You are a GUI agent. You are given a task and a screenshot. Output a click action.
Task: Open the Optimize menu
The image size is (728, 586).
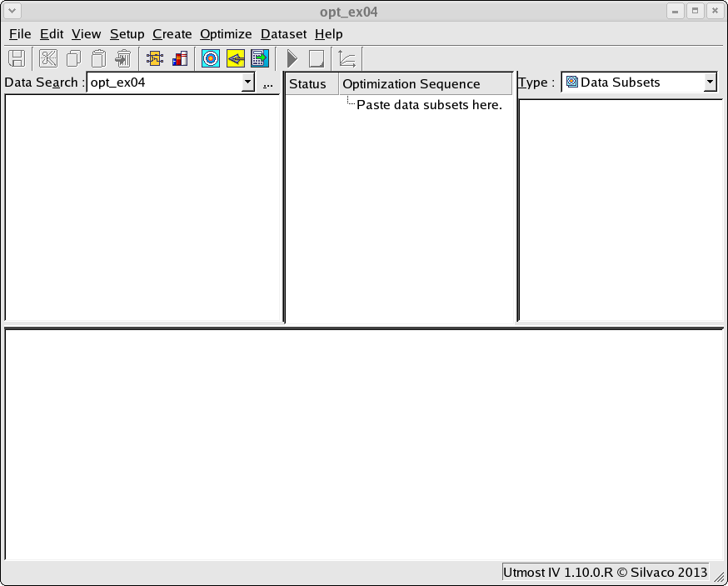click(226, 34)
